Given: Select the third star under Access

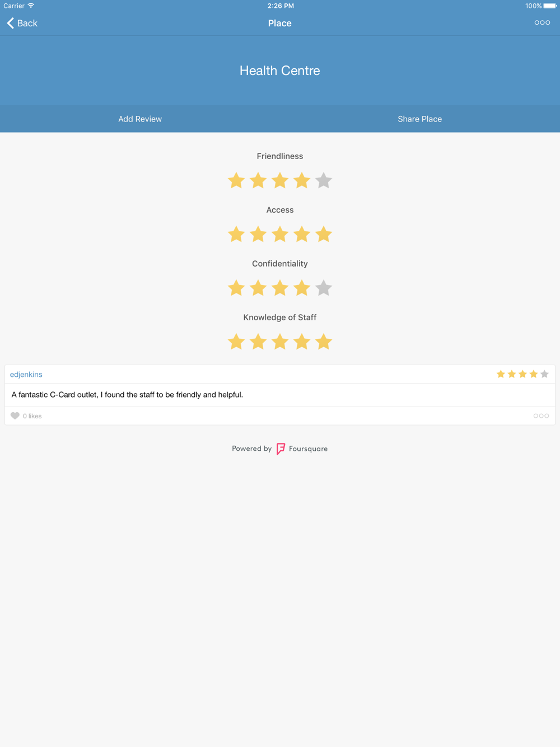Looking at the screenshot, I should point(280,234).
